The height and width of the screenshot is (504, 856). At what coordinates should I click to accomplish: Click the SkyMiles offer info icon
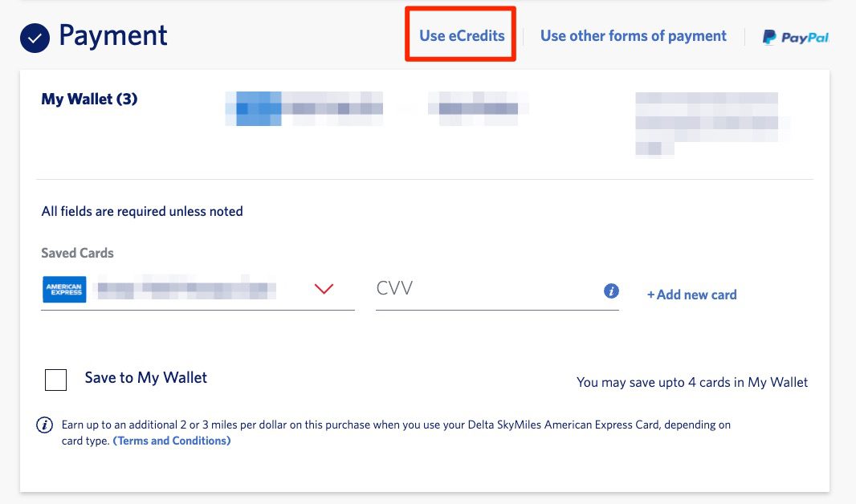[44, 425]
